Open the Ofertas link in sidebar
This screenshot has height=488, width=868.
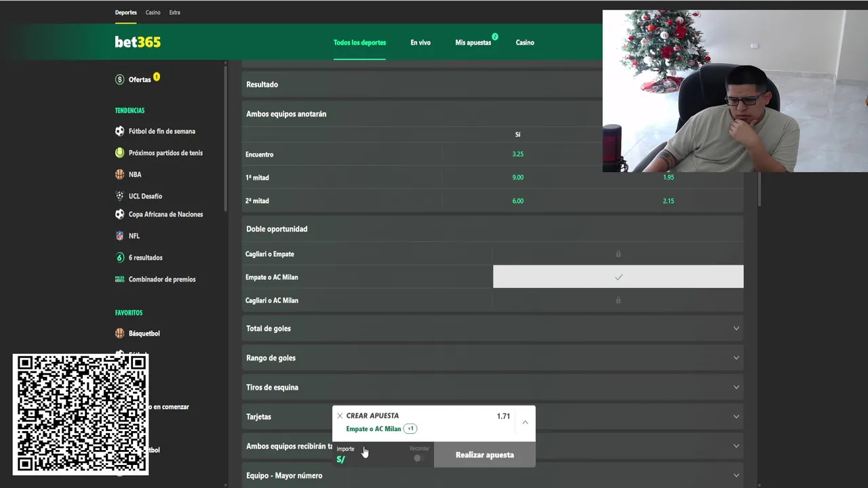click(x=140, y=79)
